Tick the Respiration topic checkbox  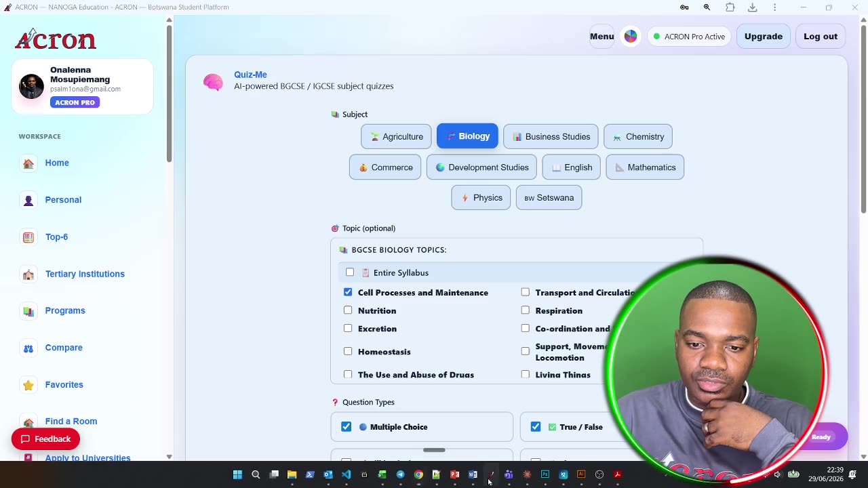pyautogui.click(x=526, y=310)
